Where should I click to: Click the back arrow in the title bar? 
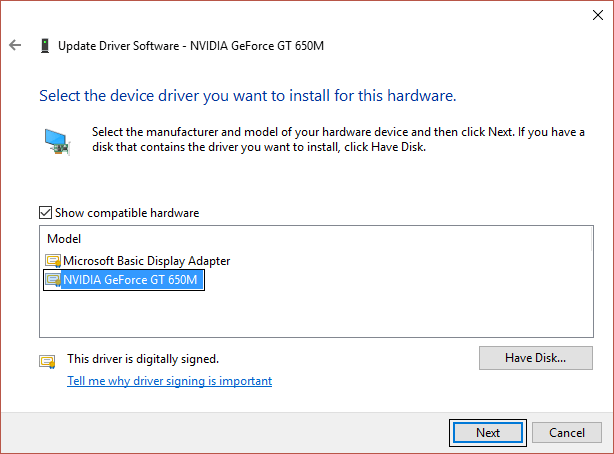[14, 45]
